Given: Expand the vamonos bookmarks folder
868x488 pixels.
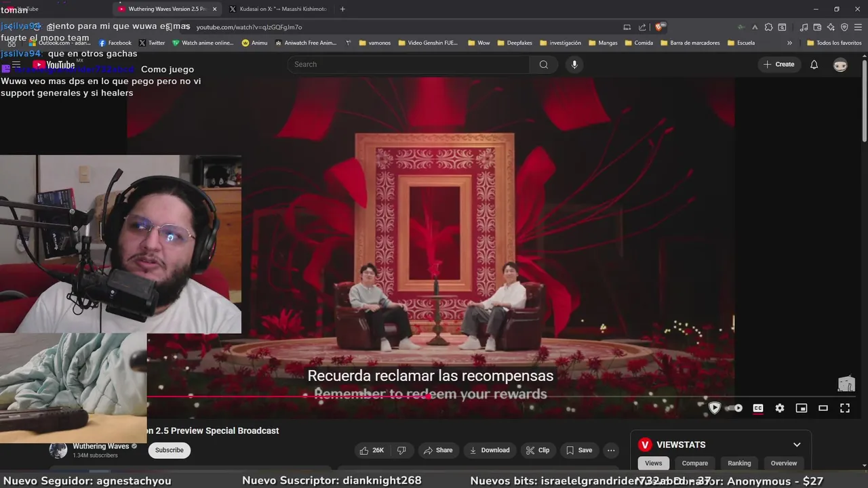Looking at the screenshot, I should tap(374, 43).
